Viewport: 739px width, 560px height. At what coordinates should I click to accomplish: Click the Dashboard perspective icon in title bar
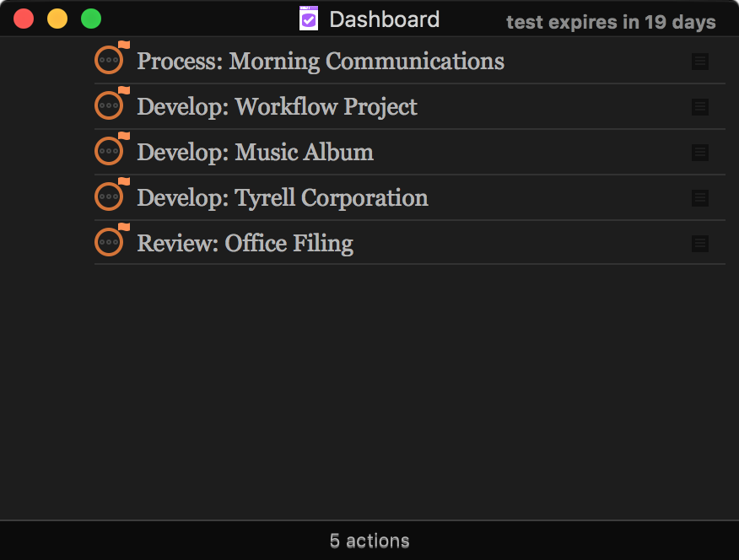tap(309, 19)
